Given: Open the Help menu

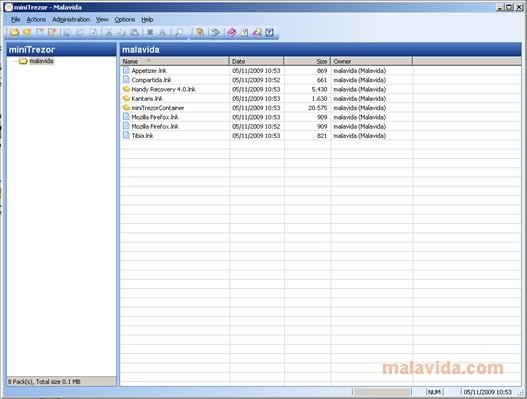Looking at the screenshot, I should [x=147, y=19].
